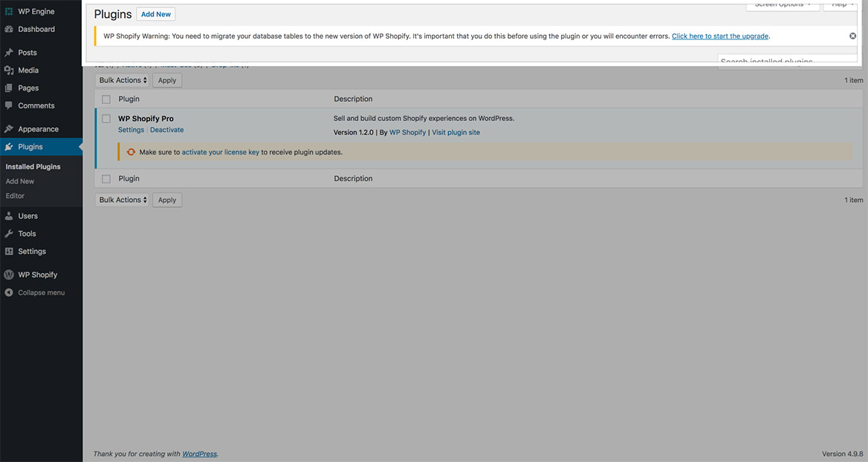868x462 pixels.
Task: Open Add New submenu item in the sidebar
Action: (20, 181)
